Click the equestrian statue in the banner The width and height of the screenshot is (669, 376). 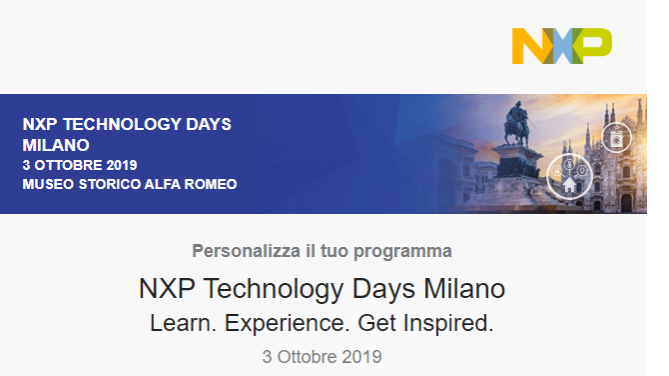tap(518, 123)
